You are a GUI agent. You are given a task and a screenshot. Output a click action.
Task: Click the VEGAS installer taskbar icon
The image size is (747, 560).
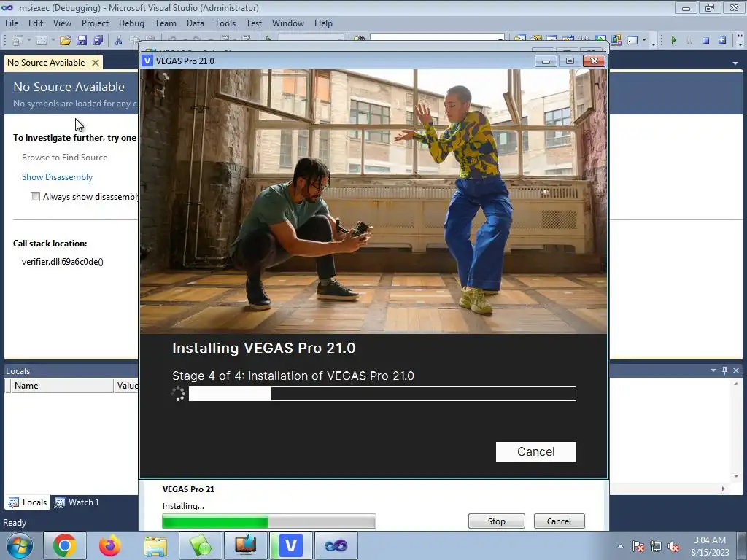pyautogui.click(x=291, y=545)
